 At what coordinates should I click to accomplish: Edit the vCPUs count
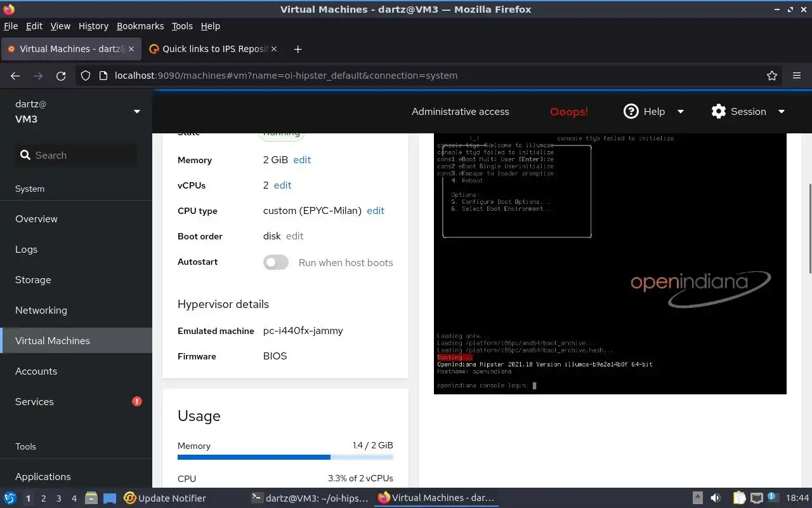[x=282, y=185]
